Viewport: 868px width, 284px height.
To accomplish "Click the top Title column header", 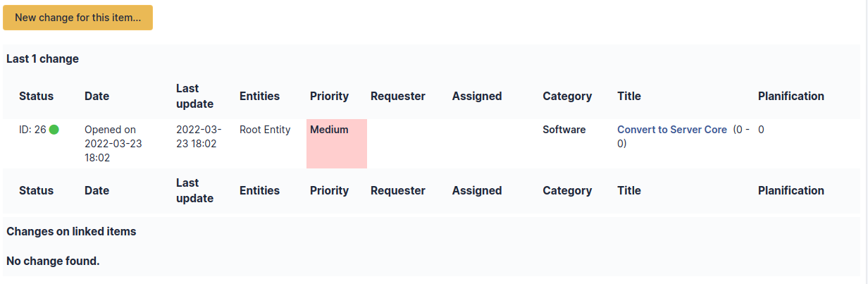I will pyautogui.click(x=629, y=96).
